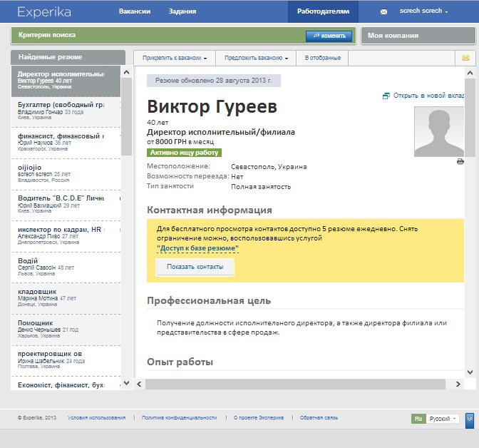Click the candidate profile photo placeholder
Image resolution: width=479 pixels, height=448 pixels.
[x=438, y=131]
